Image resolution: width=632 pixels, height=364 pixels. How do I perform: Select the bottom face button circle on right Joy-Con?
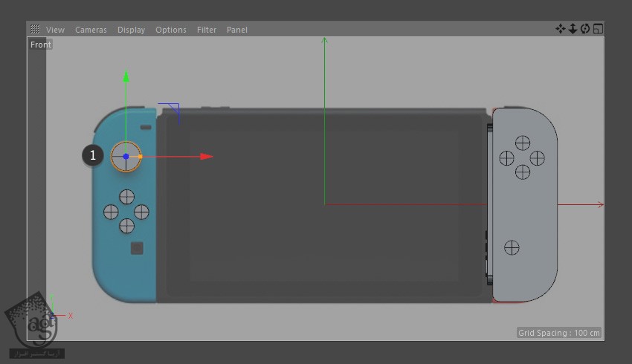523,172
